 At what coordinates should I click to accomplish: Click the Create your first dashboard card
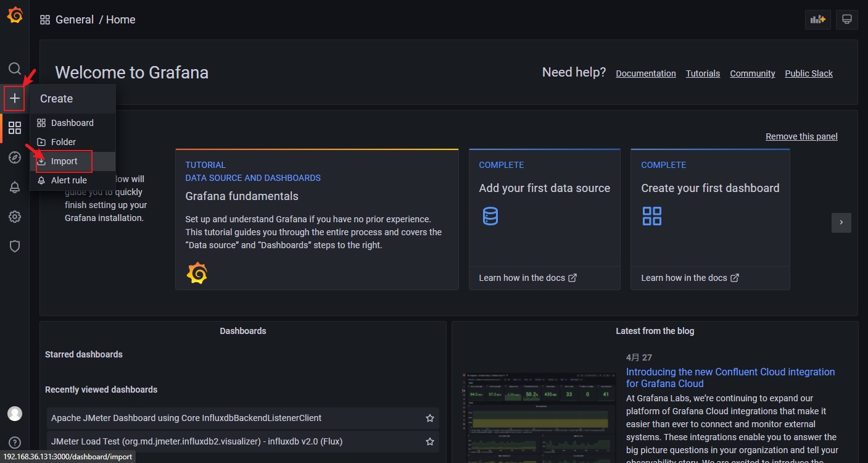(x=710, y=219)
